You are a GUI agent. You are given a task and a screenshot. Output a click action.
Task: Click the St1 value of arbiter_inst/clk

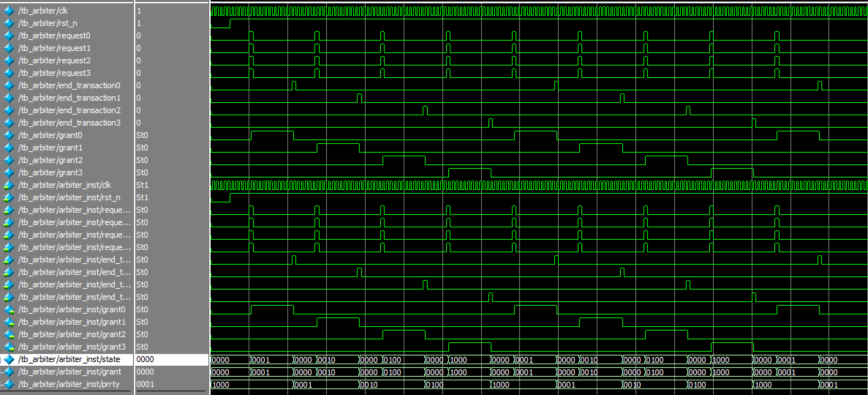(x=142, y=185)
